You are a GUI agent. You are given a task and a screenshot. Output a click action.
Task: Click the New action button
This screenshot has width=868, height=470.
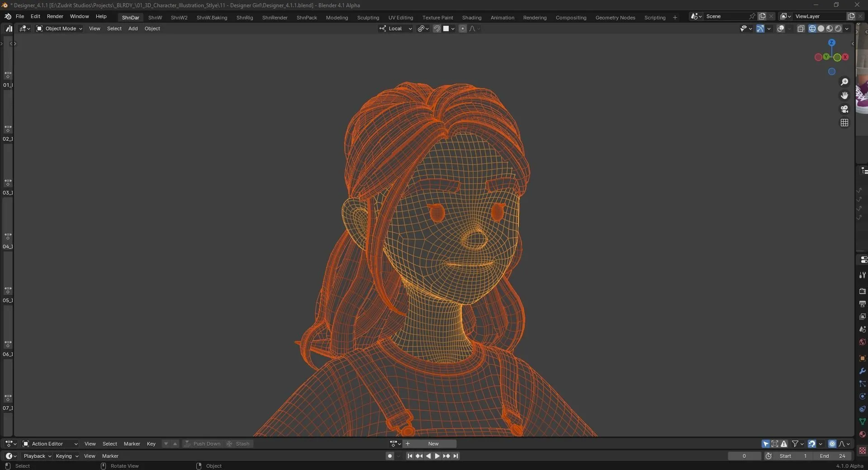click(433, 444)
